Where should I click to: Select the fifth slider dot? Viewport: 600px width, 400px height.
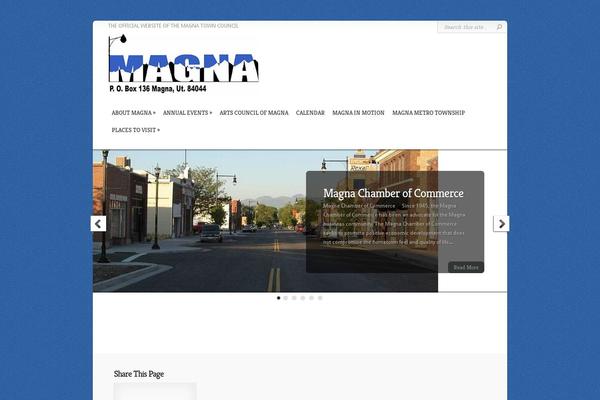[x=311, y=298]
